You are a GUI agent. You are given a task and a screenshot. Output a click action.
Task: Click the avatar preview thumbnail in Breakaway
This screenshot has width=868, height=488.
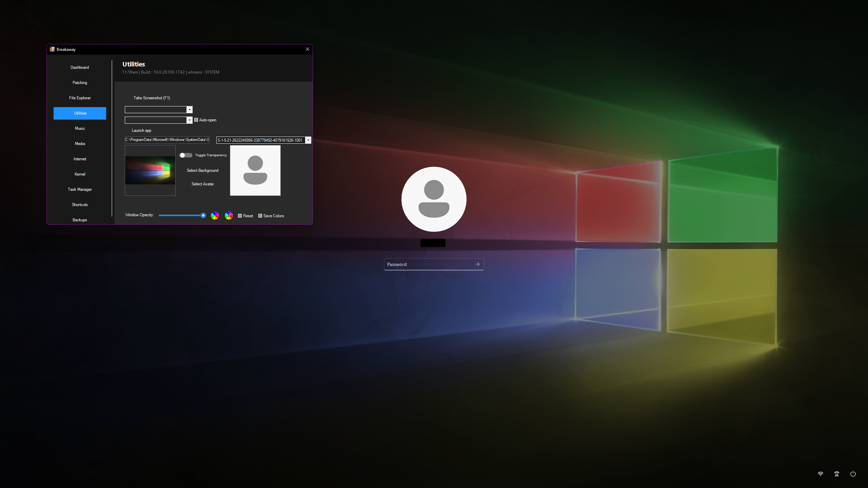pos(255,170)
